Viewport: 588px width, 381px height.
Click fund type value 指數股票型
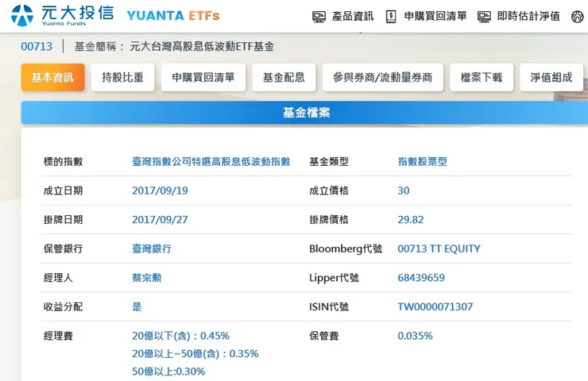click(422, 161)
